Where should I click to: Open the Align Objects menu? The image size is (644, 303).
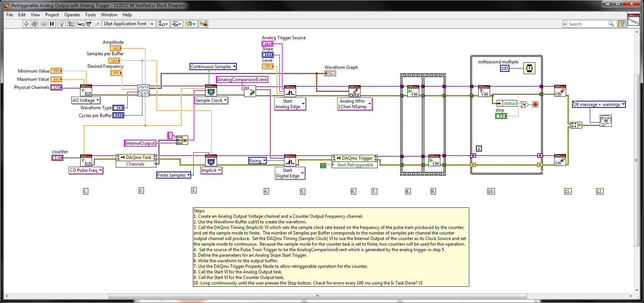(x=164, y=24)
